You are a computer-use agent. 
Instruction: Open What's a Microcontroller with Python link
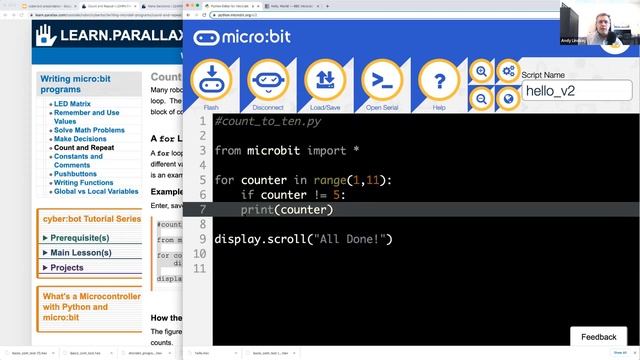[x=91, y=307]
